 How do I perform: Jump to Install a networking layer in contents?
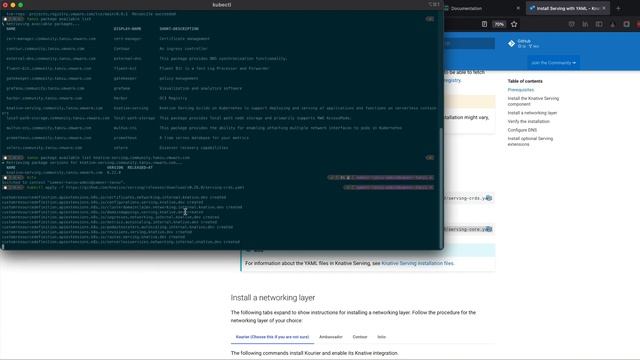[x=532, y=113]
